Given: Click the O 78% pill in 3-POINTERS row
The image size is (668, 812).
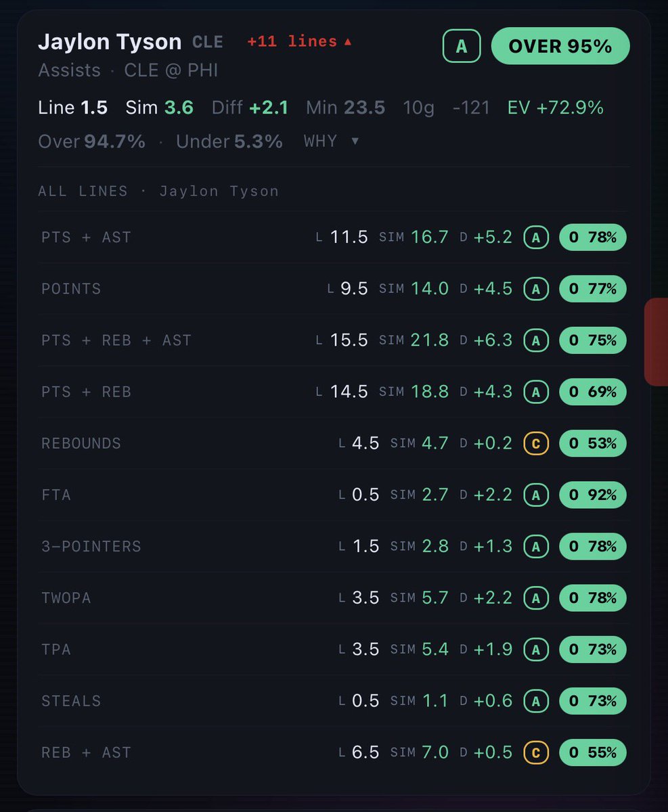Looking at the screenshot, I should pos(593,547).
